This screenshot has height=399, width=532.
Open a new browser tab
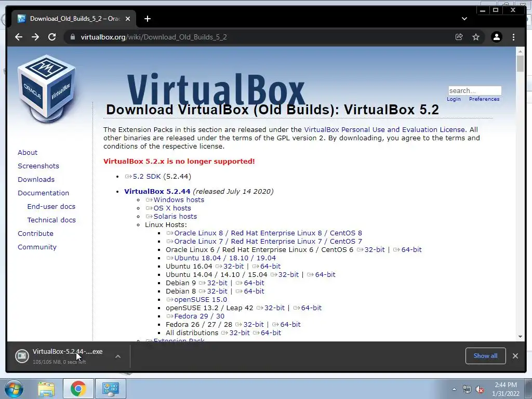pyautogui.click(x=147, y=19)
